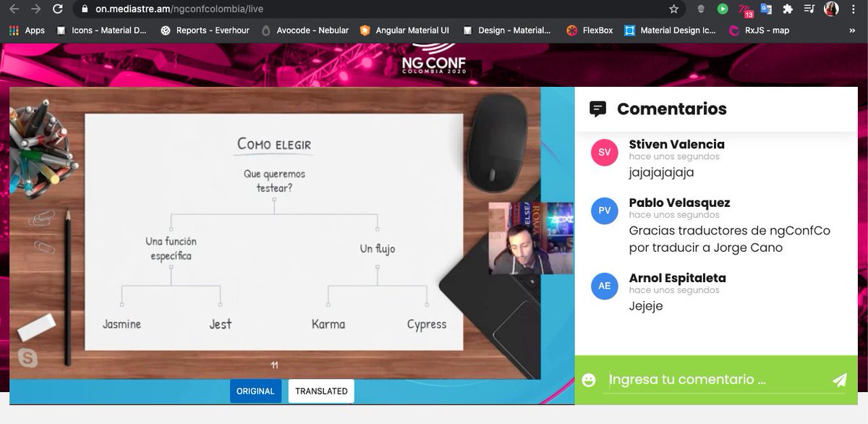Click the NG CONF Colombia 2020 logo
Viewport: 868px width, 424px height.
(x=434, y=59)
